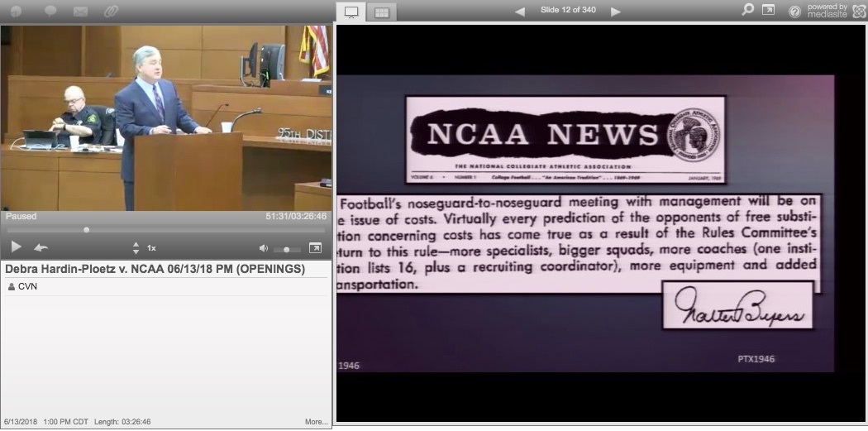Click the courtroom video frame
This screenshot has width=868, height=431.
click(x=166, y=117)
